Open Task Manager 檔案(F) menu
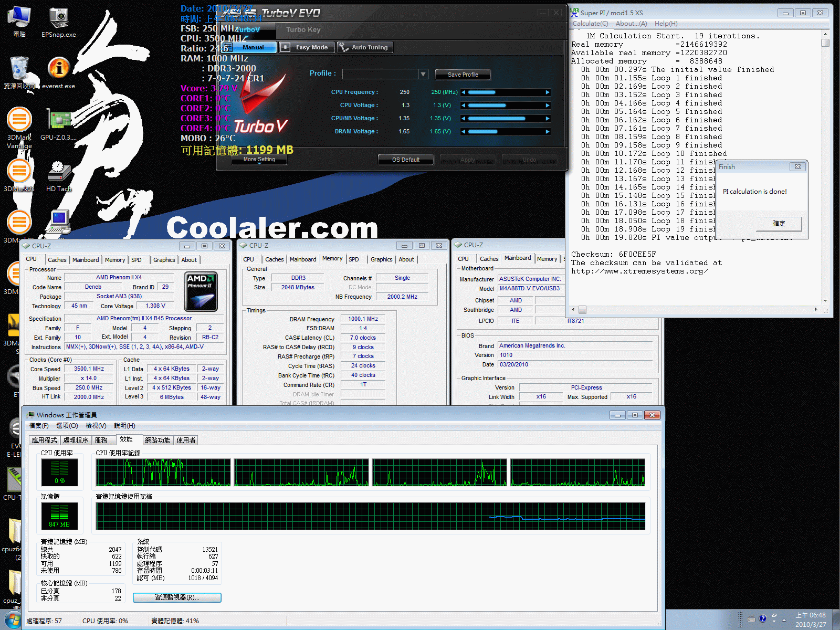Image resolution: width=840 pixels, height=630 pixels. point(39,426)
